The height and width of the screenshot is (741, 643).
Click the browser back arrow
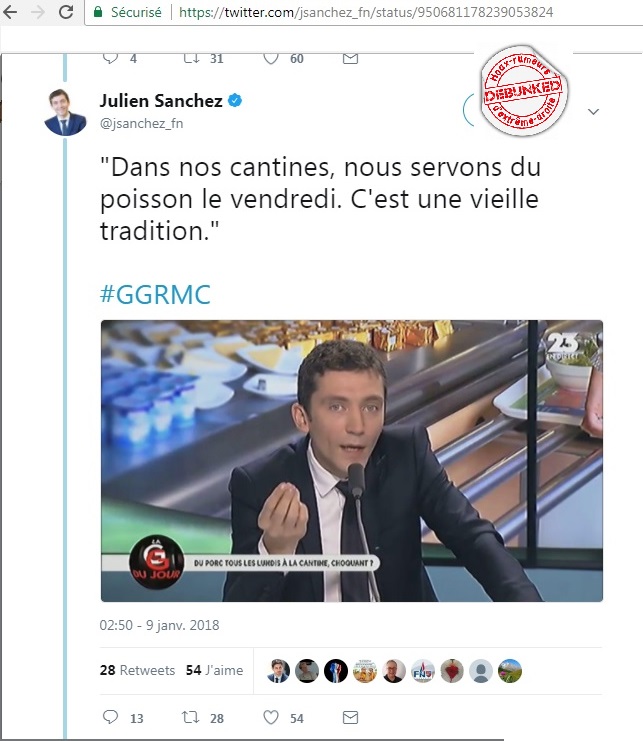9,12
